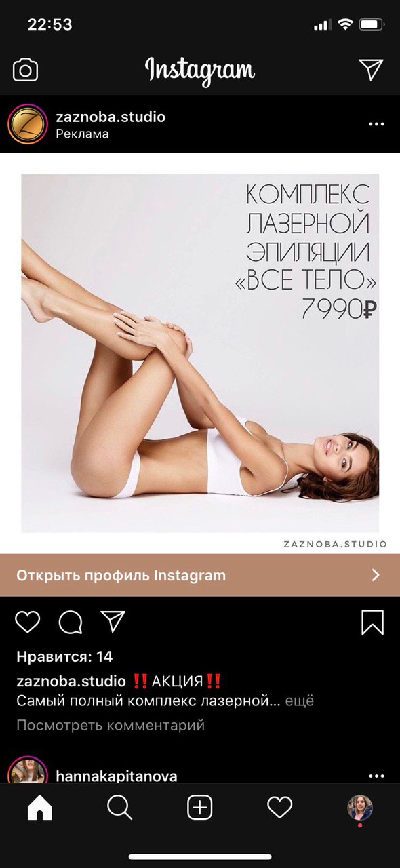Tap the zaznoba.studio profile avatar

(x=27, y=125)
